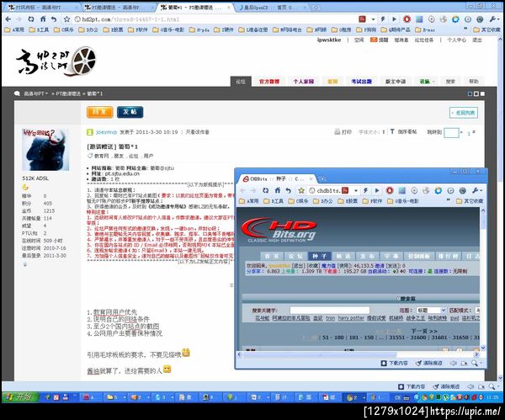
Task: Click the lightning bolt icon in main toolbar
Action: tap(383, 19)
